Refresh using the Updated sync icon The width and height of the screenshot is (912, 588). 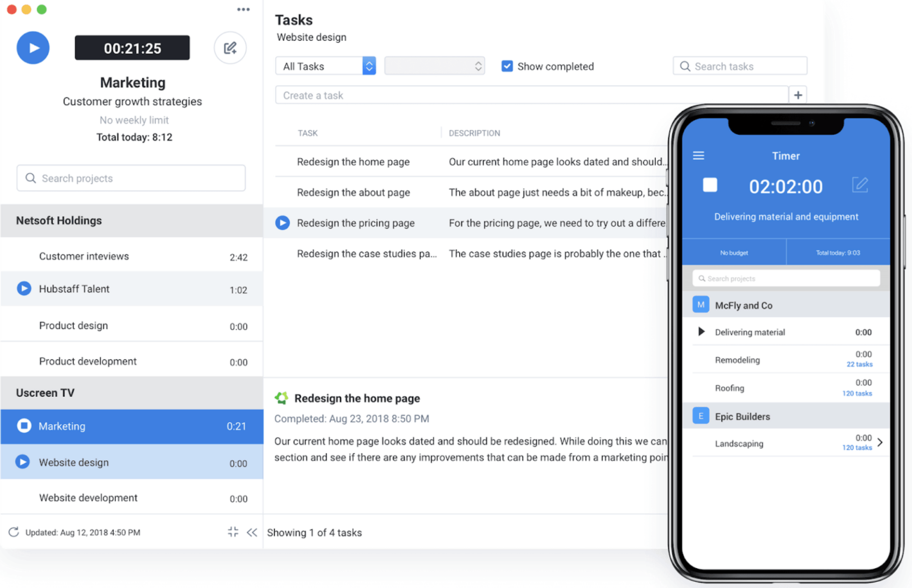click(x=13, y=532)
